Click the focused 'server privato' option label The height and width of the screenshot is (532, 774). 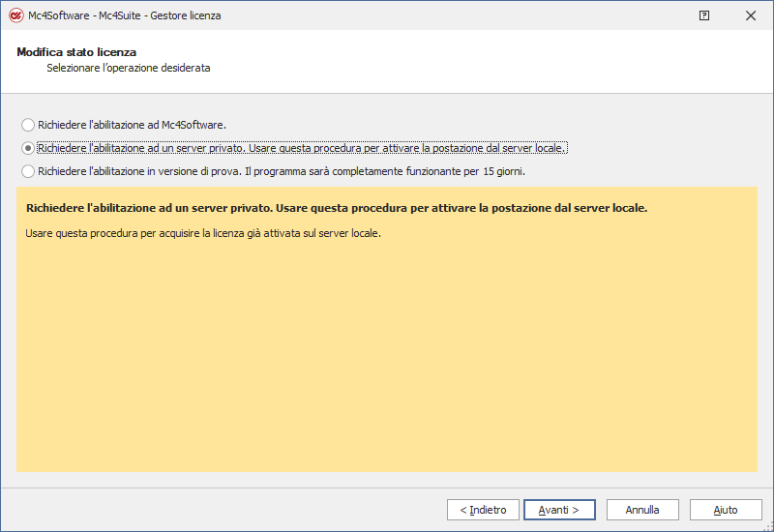coord(302,148)
